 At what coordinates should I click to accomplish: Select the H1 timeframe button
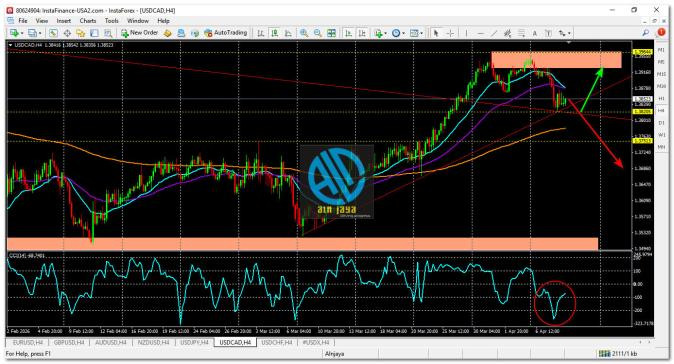tap(661, 98)
